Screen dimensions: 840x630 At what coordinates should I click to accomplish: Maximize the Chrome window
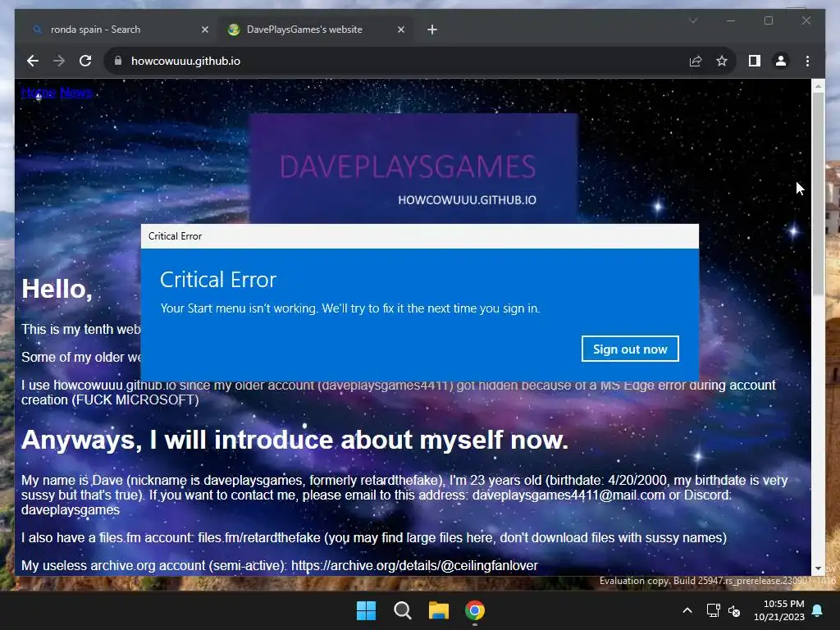click(768, 21)
